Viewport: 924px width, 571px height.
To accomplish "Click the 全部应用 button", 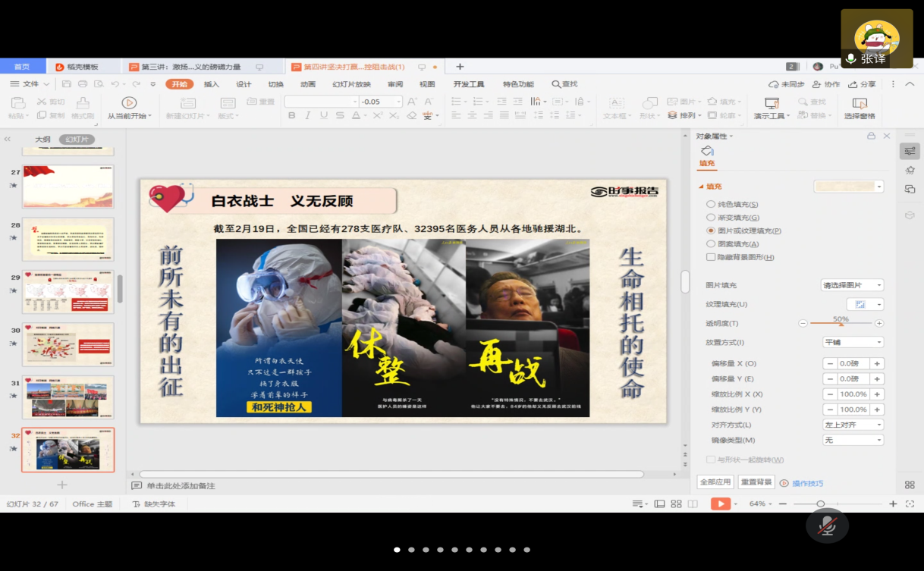I will [x=715, y=482].
